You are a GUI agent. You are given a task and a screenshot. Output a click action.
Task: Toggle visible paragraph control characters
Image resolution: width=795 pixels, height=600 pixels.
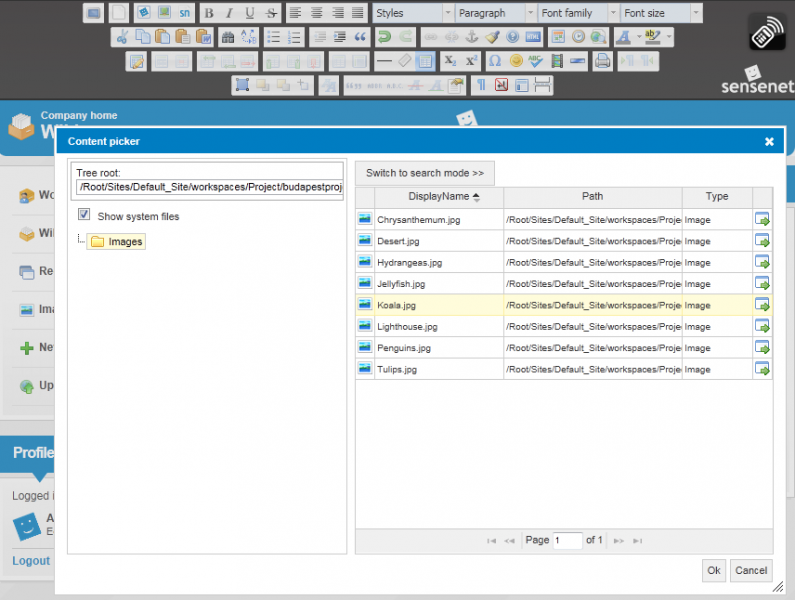tap(481, 85)
